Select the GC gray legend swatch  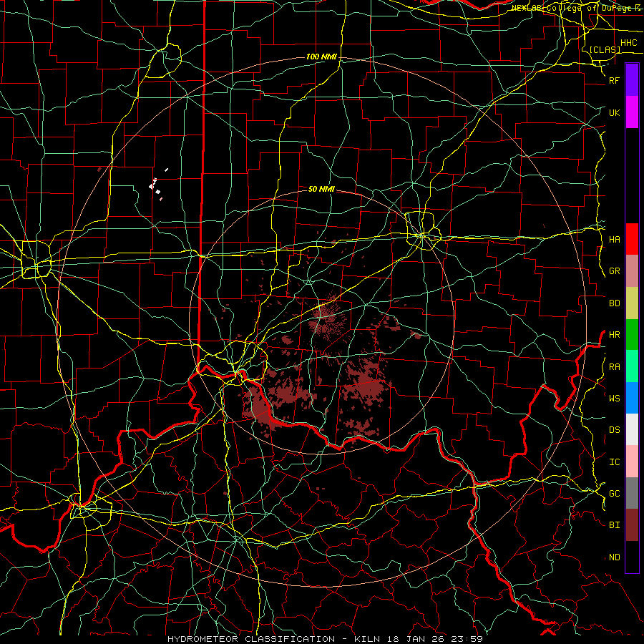click(x=632, y=493)
